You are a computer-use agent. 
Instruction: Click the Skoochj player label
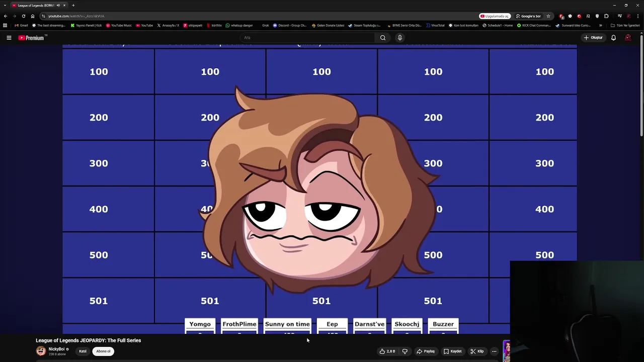point(407,324)
